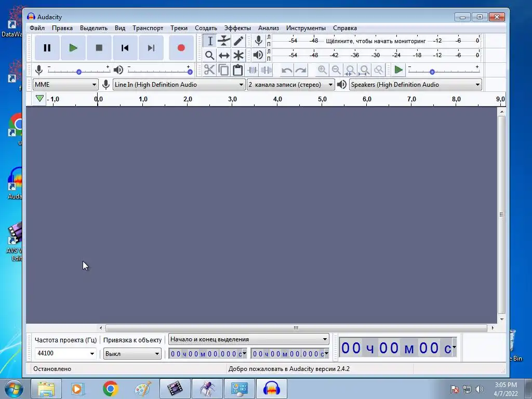Click the Cut scissors icon

[210, 70]
